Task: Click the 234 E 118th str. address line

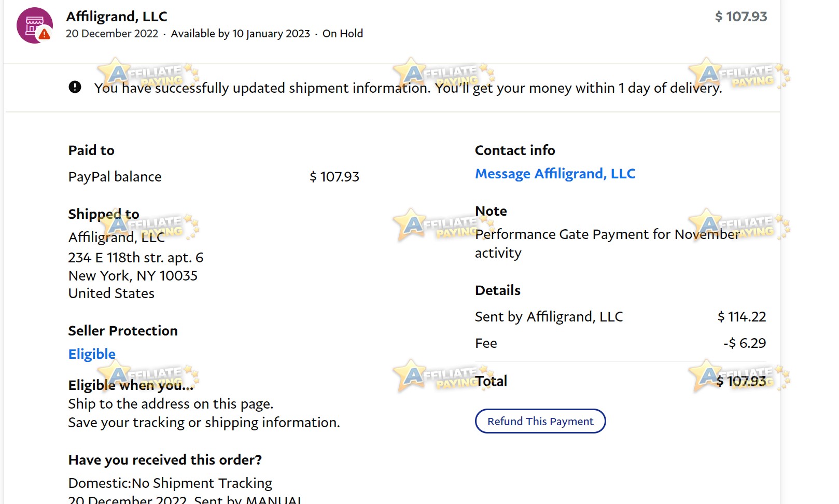Action: (x=136, y=258)
